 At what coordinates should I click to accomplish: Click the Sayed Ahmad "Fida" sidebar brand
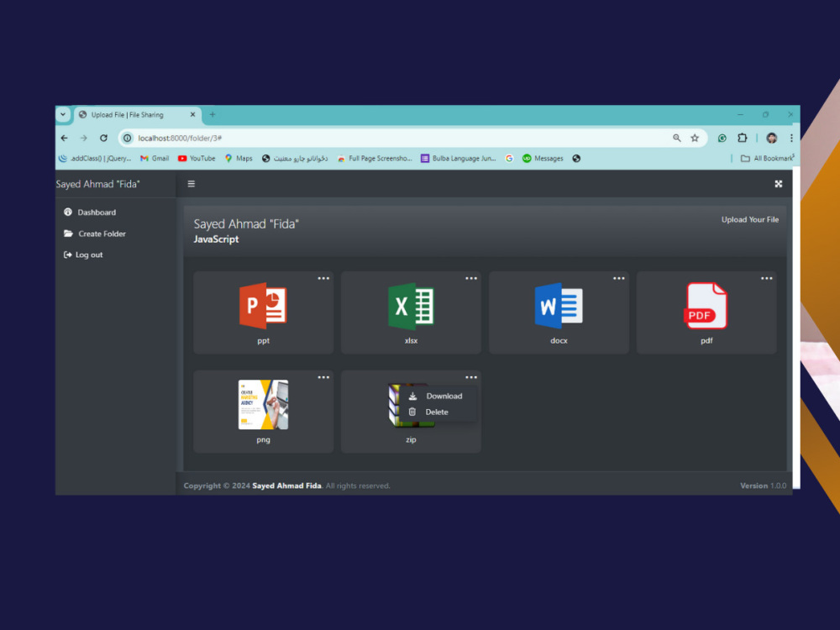(97, 184)
